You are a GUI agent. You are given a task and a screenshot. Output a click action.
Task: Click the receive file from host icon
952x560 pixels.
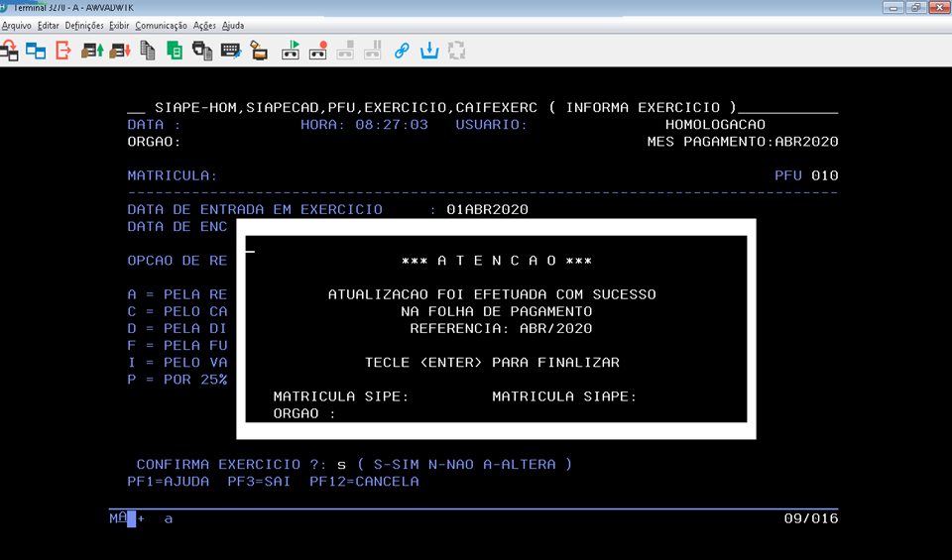[x=120, y=50]
